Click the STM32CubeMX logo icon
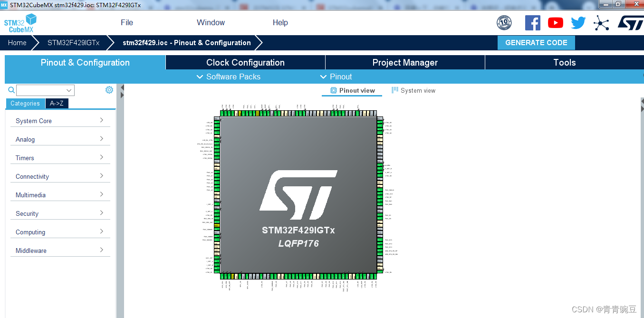Screen dimensions: 644x318 tap(20, 23)
